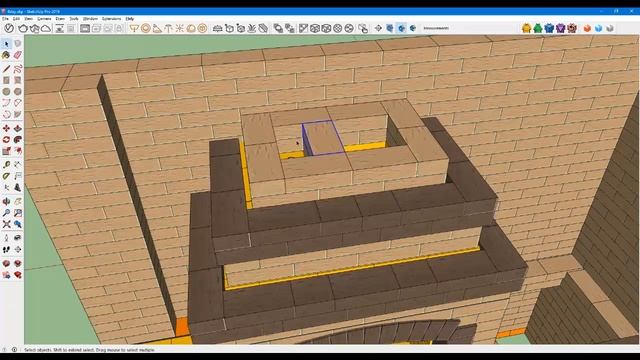
Task: Click the status bar info circle icon
Action: tap(14, 350)
